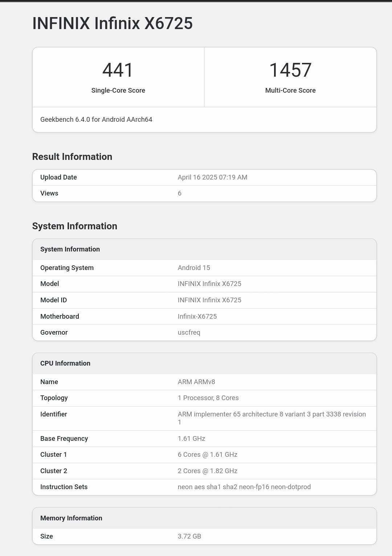Screen dimensions: 392x556
Task: Click the Multi-Core Score label
Action: (290, 90)
